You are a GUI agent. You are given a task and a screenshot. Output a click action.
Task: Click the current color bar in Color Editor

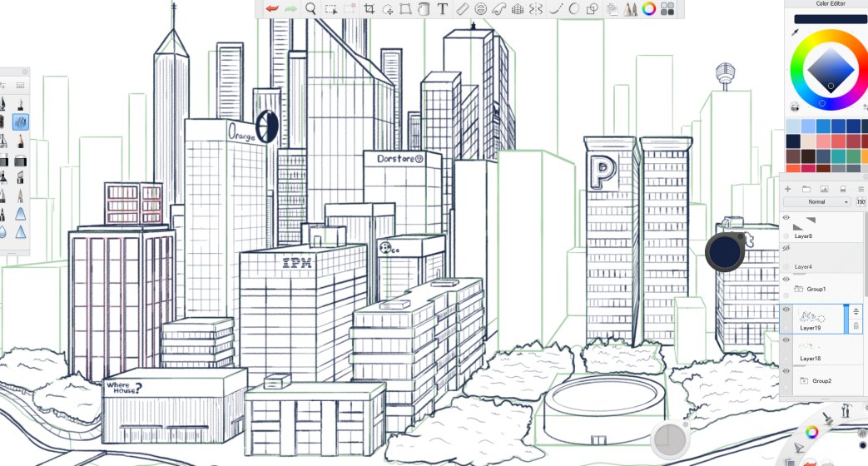coord(831,19)
